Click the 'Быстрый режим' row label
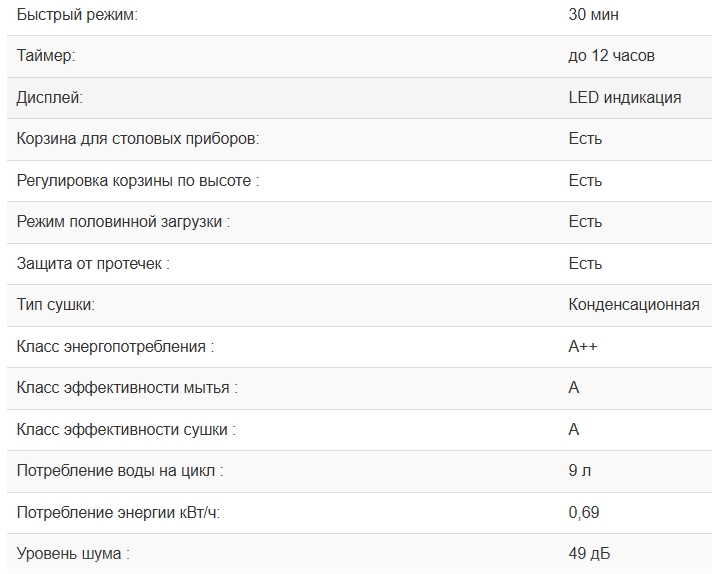The height and width of the screenshot is (574, 712). point(77,15)
